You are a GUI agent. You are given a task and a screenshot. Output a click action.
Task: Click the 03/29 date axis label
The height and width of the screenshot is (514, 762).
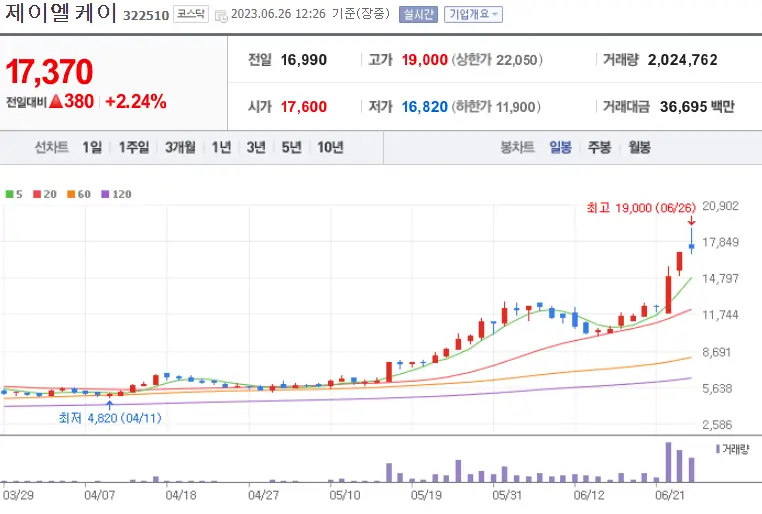coord(18,495)
